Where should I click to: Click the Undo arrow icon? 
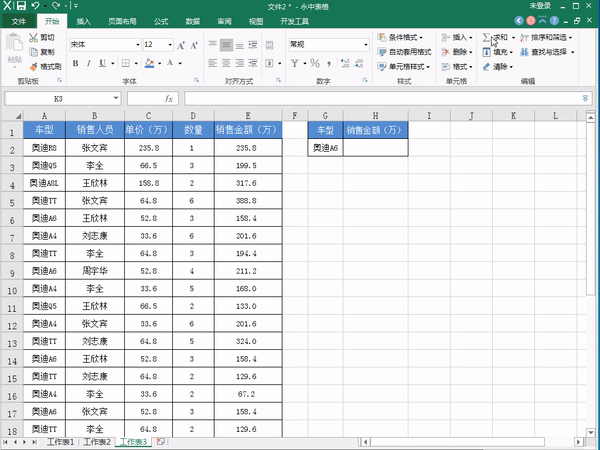pos(36,5)
